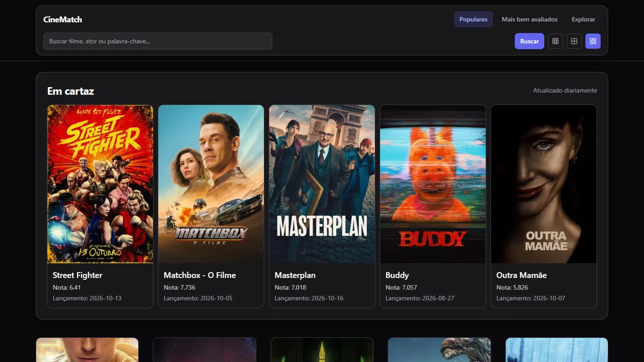The width and height of the screenshot is (644, 362).
Task: Select the Outra Mamãe poster
Action: click(x=544, y=184)
